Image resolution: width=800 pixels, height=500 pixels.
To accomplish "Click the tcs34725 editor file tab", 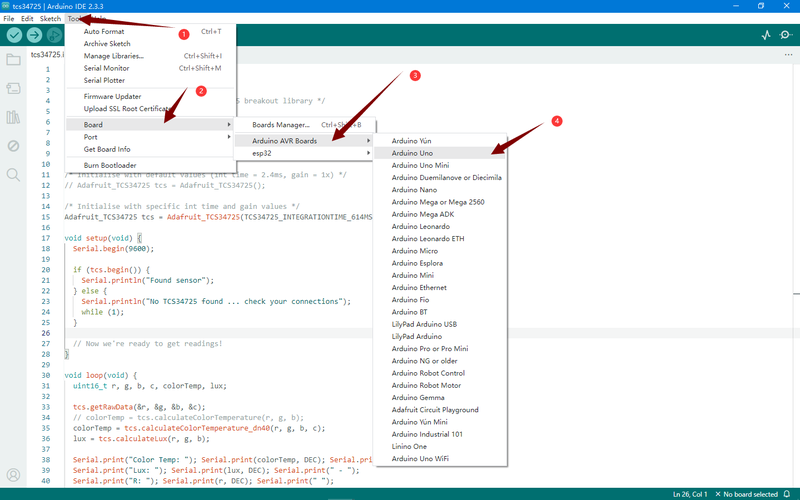I will 47,55.
